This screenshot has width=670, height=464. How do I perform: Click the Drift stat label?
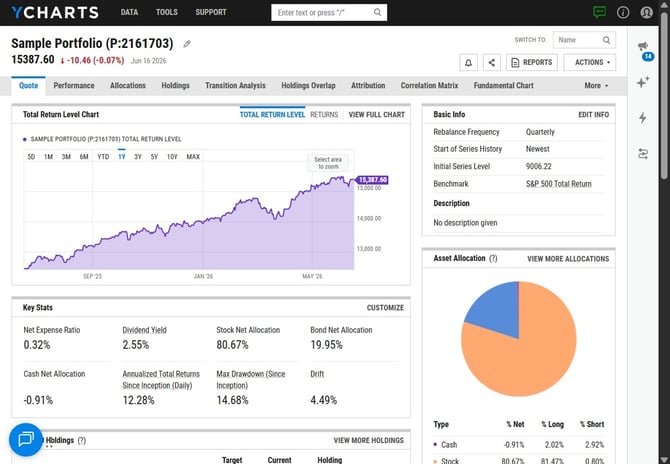317,374
